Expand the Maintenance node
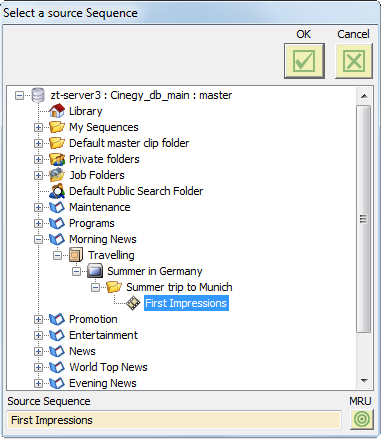This screenshot has width=381, height=439. click(x=38, y=207)
